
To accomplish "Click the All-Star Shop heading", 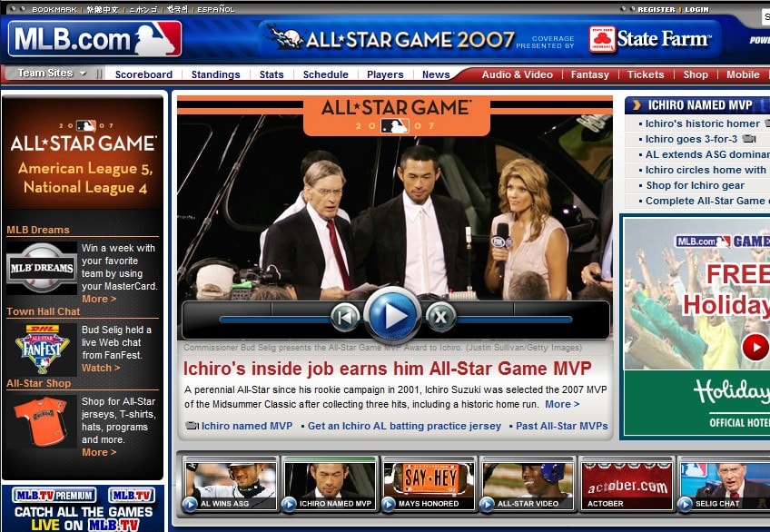I will 38,383.
